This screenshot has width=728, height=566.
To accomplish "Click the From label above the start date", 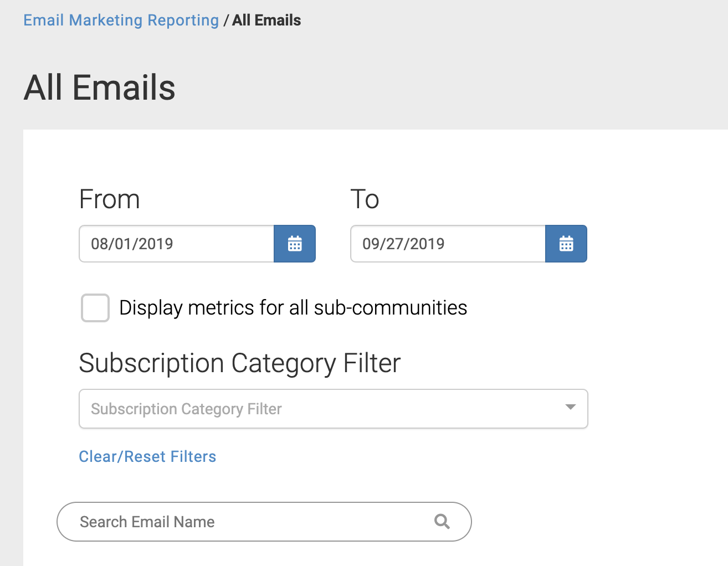I will 109,199.
